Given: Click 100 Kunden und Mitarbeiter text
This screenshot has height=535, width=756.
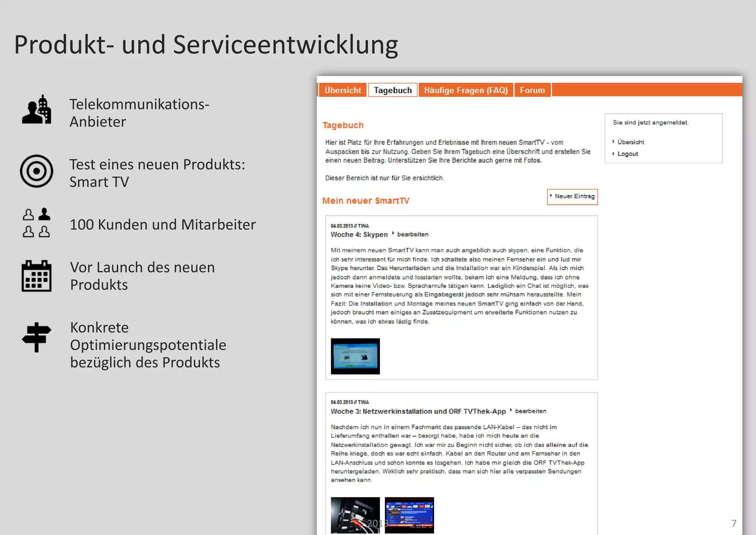Looking at the screenshot, I should pos(163,224).
